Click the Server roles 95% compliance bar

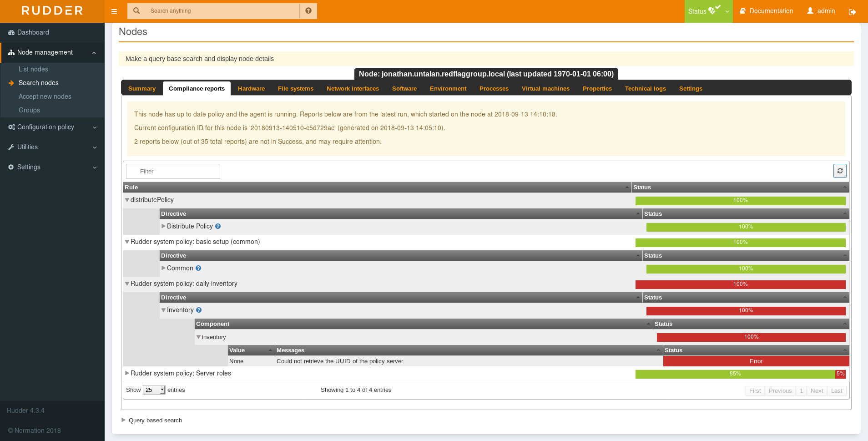point(735,374)
